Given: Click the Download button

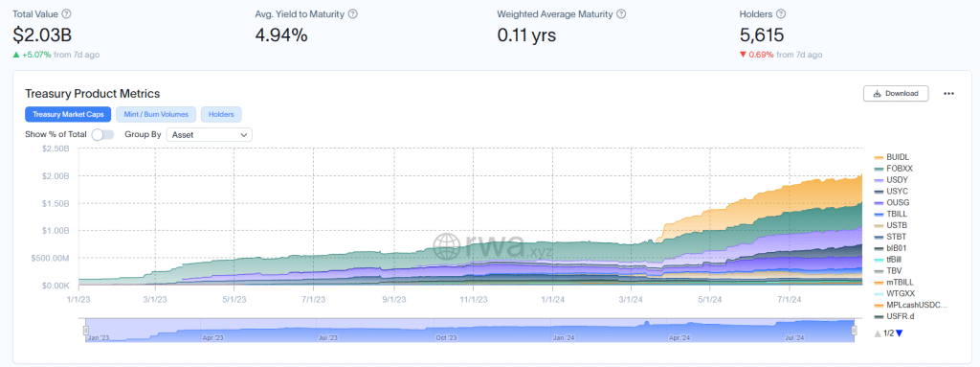Looking at the screenshot, I should 896,93.
